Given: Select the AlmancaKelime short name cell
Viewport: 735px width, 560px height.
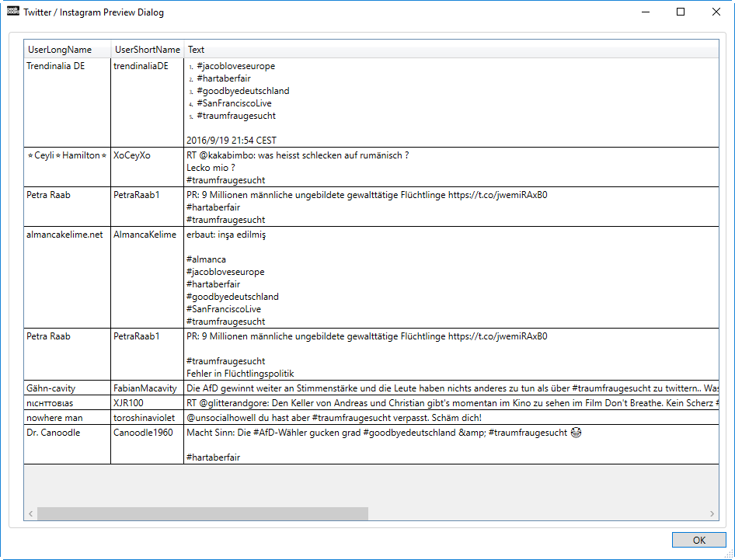Looking at the screenshot, I should [x=147, y=277].
